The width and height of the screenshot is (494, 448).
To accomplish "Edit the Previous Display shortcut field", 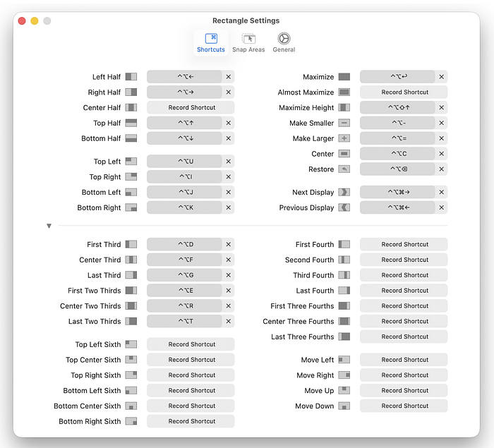I will [x=397, y=207].
